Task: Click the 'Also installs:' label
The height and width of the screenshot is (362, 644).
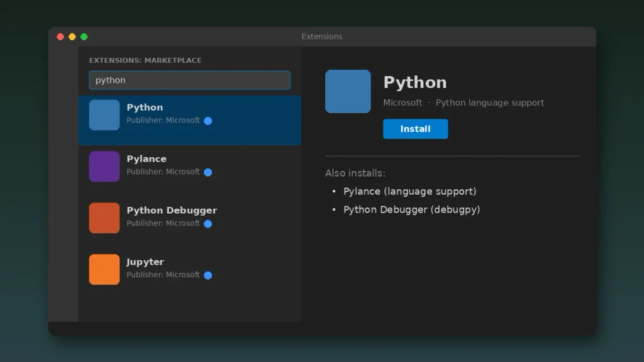Action: click(355, 173)
